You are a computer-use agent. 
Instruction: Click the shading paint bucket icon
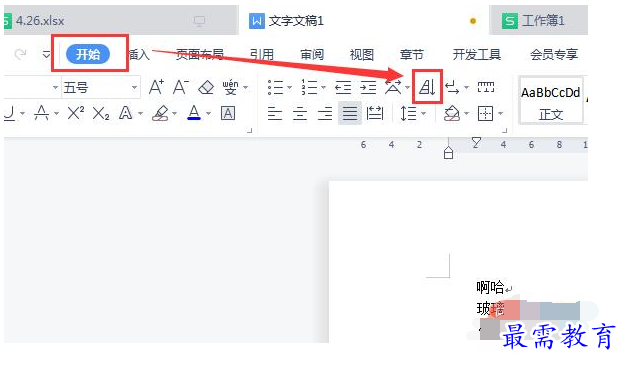pos(452,114)
